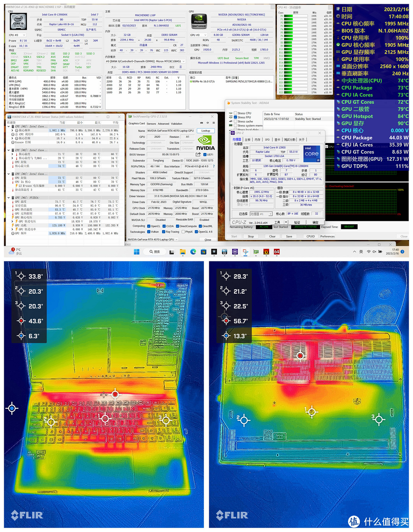The image size is (413, 532).
Task: Open Preferences in AIDA64 stability test
Action: point(327,237)
